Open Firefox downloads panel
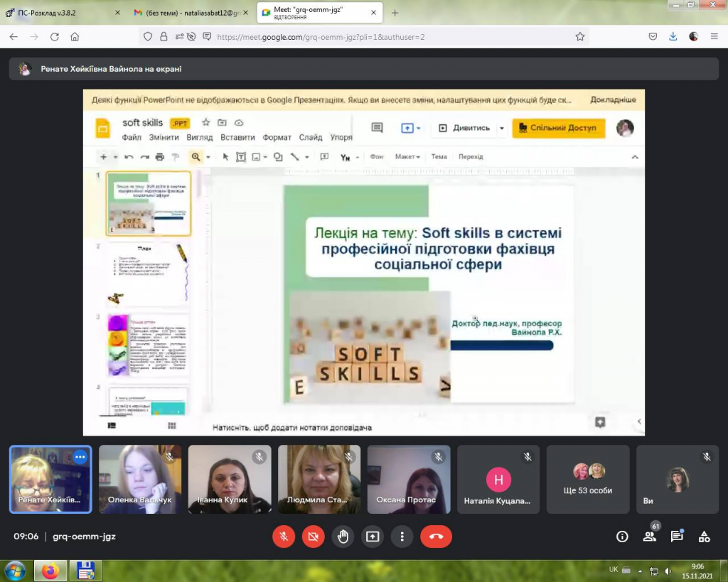Image resolution: width=728 pixels, height=582 pixels. tap(673, 36)
